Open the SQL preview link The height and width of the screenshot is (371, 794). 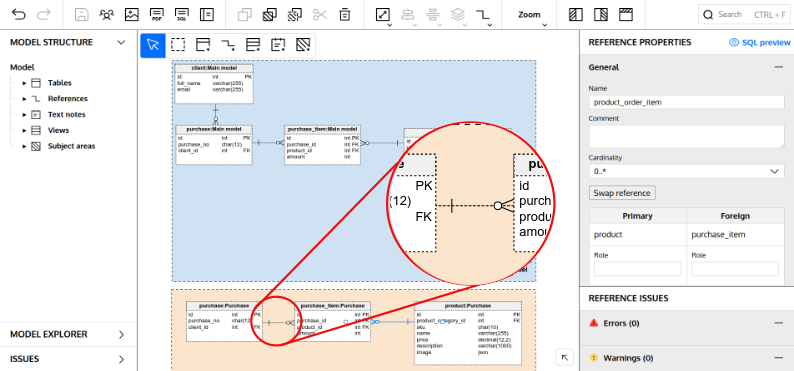point(760,43)
